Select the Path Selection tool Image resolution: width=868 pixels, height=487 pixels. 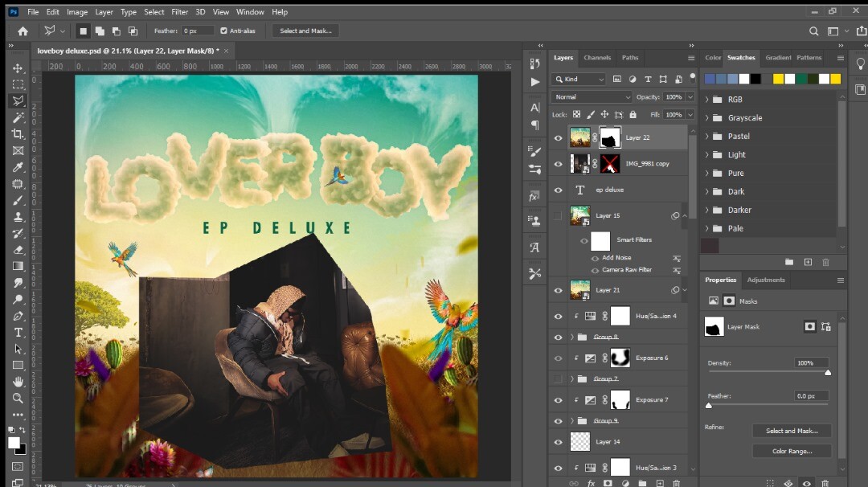point(18,350)
